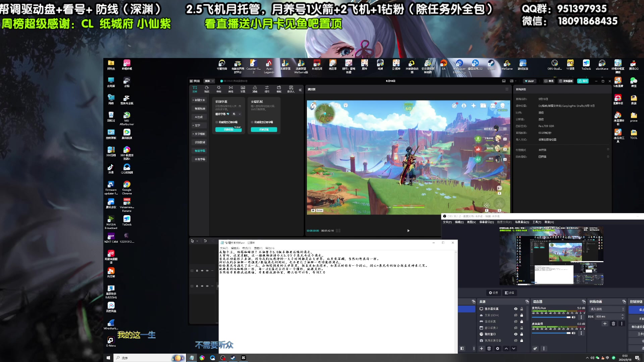Image resolution: width=644 pixels, height=362 pixels.
Task: Mute 桌面音频 speaker icon
Action: coord(574,333)
